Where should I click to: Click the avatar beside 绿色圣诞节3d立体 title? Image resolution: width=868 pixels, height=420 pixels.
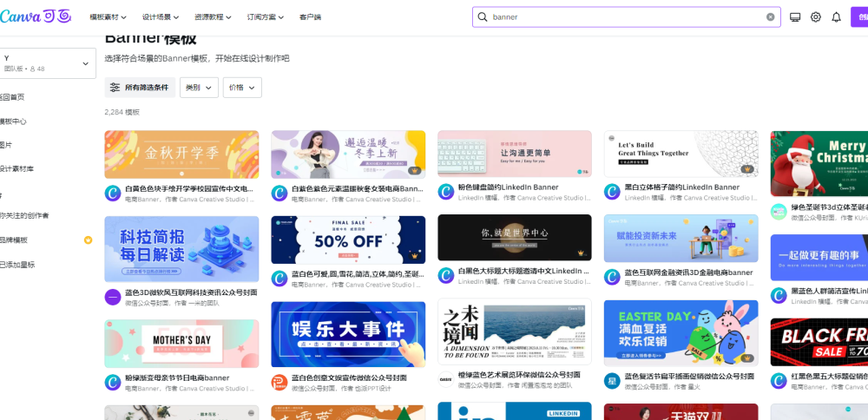click(779, 212)
